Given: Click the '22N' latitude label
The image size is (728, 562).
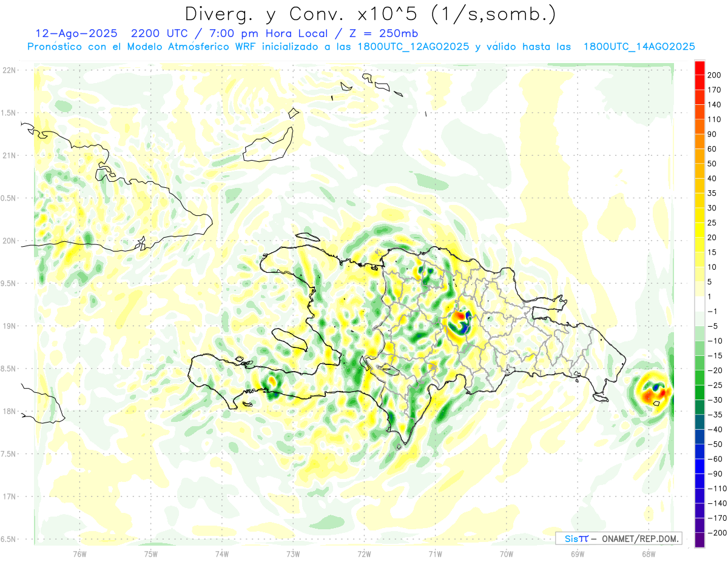Looking at the screenshot, I should (9, 70).
